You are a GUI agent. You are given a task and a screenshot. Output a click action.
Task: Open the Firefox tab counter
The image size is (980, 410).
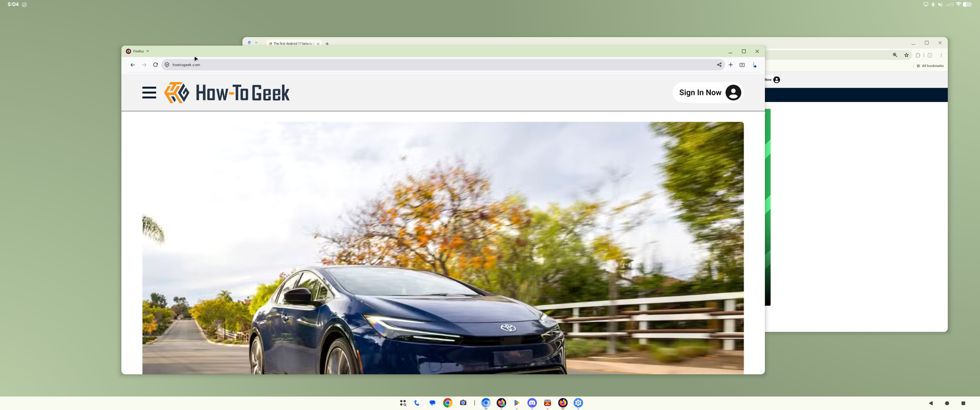click(x=742, y=65)
